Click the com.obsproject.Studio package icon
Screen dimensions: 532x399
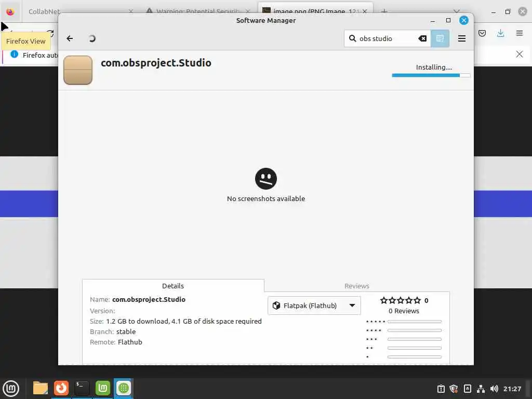click(78, 70)
